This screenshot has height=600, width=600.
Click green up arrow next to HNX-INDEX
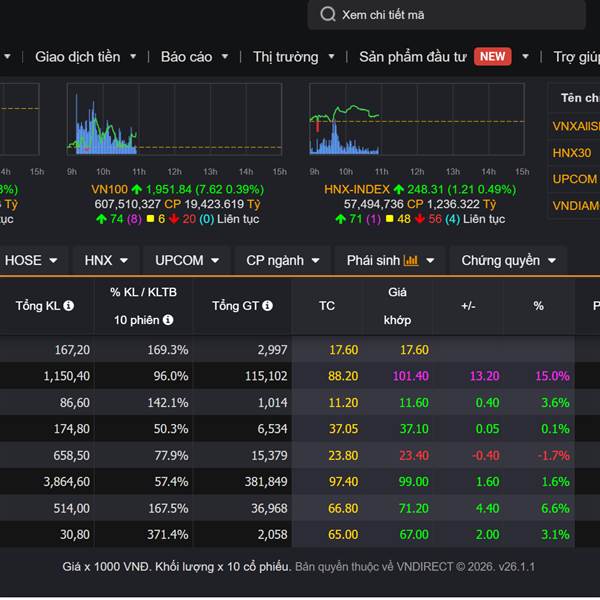(x=398, y=189)
